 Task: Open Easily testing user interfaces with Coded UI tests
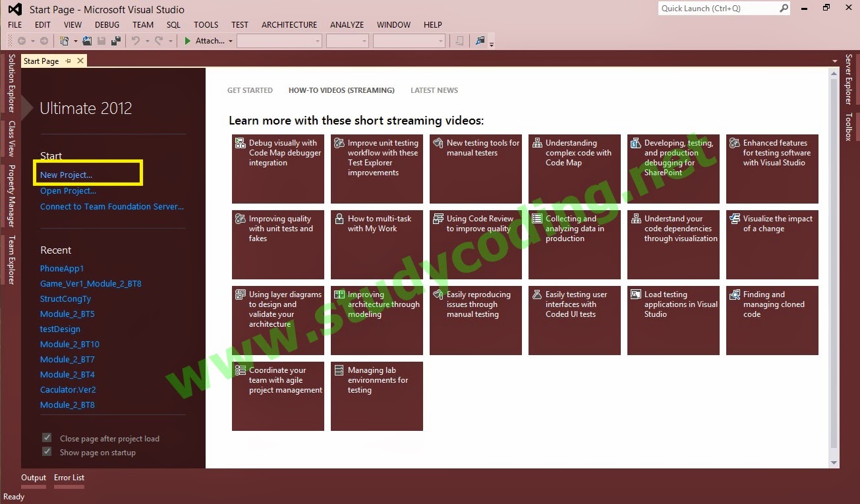[575, 320]
